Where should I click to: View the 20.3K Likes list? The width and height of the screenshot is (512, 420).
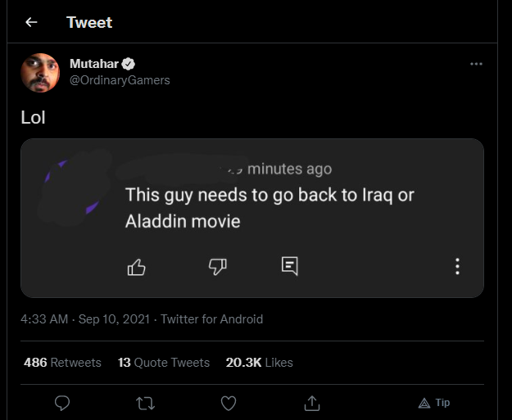coord(259,362)
